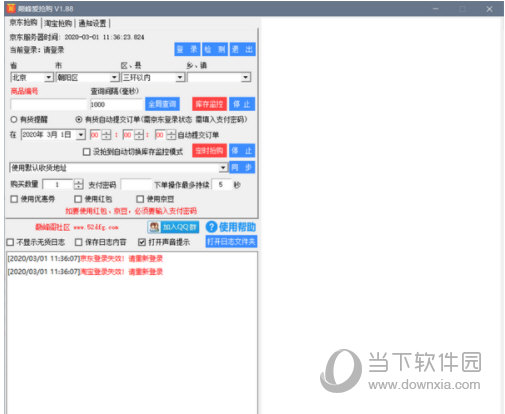Uncheck 打开声音提示 checkbox
The width and height of the screenshot is (505, 414).
[x=142, y=242]
